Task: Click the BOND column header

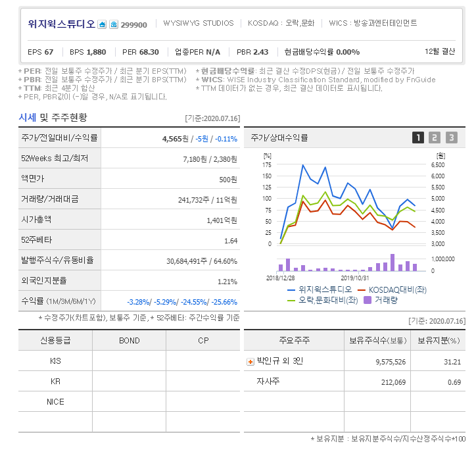Action: click(x=130, y=340)
